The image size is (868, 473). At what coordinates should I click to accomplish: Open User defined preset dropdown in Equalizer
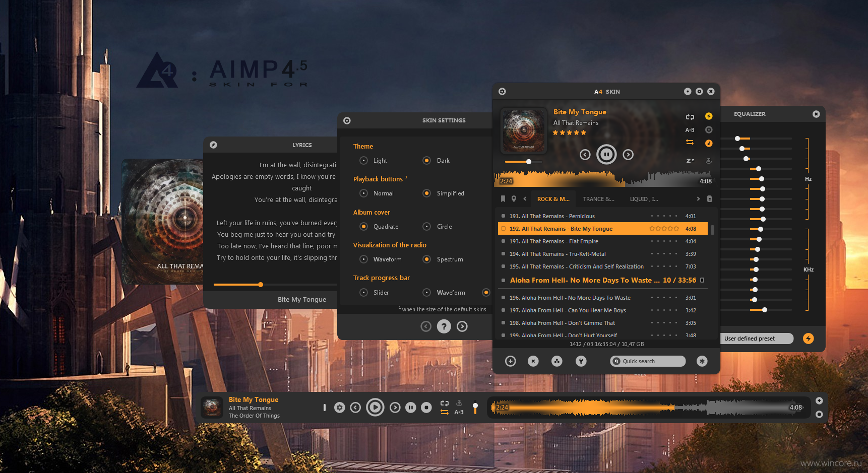pos(757,339)
